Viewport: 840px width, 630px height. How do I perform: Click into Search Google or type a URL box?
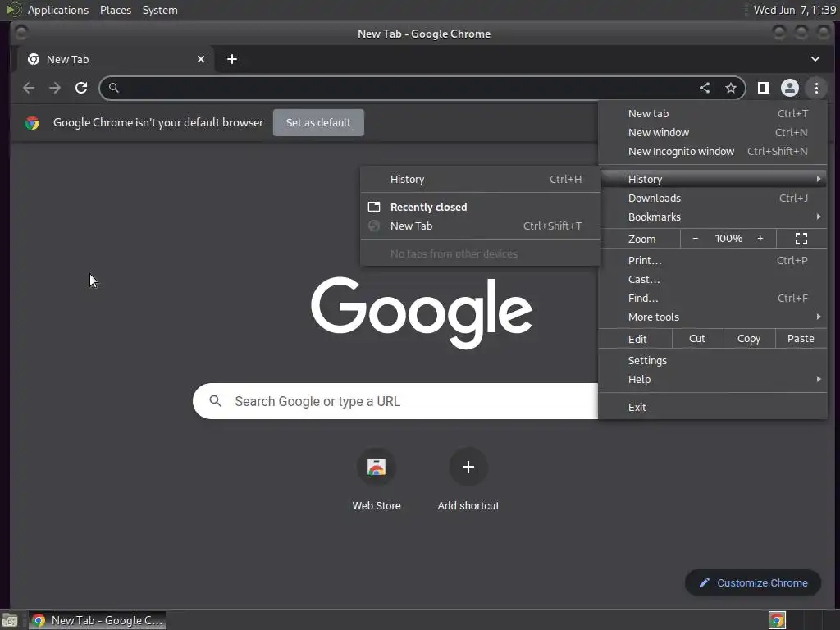pos(395,400)
